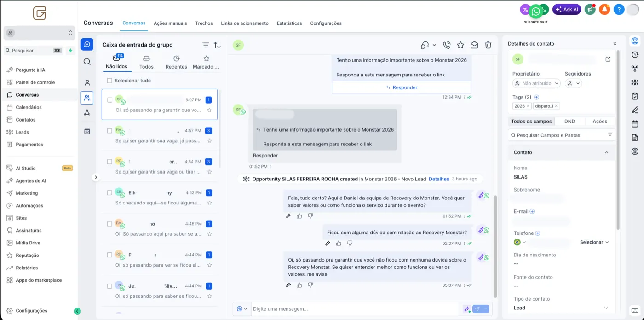Open the search icon in the conversation sidebar
The image size is (644, 320).
[x=87, y=62]
